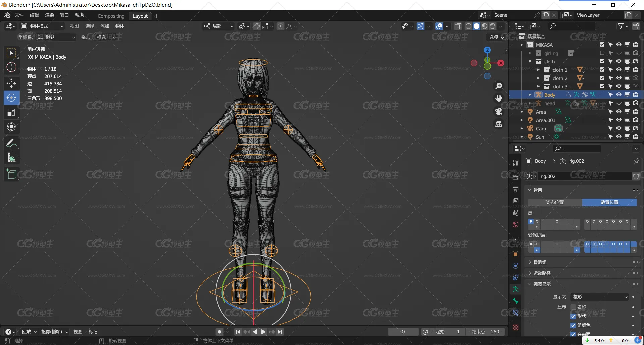Select the Transform tool
Screen dimensions: 644x345
[x=11, y=127]
